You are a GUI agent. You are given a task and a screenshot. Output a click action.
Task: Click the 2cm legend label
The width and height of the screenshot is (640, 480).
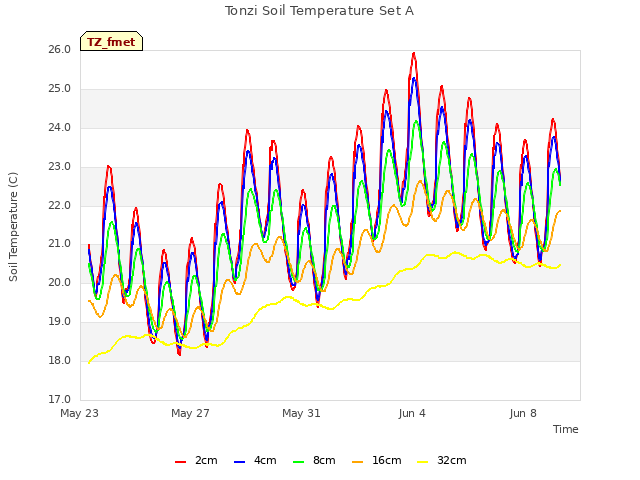point(206,460)
